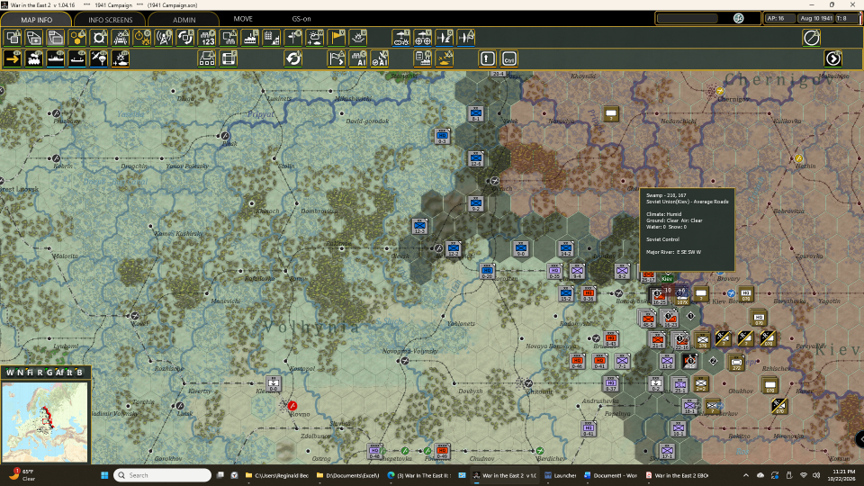
Task: Toggle the hexagons (hex grid) map icon
Action: point(78,37)
